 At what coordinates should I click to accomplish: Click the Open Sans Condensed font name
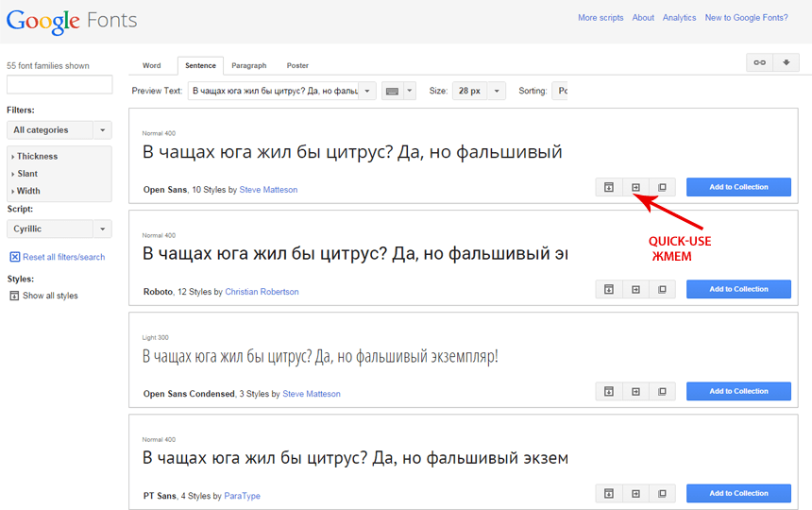click(x=189, y=394)
